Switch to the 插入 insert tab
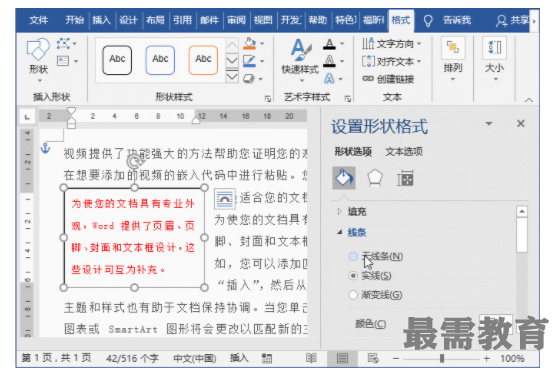Image resolution: width=555 pixels, height=373 pixels. (x=102, y=20)
